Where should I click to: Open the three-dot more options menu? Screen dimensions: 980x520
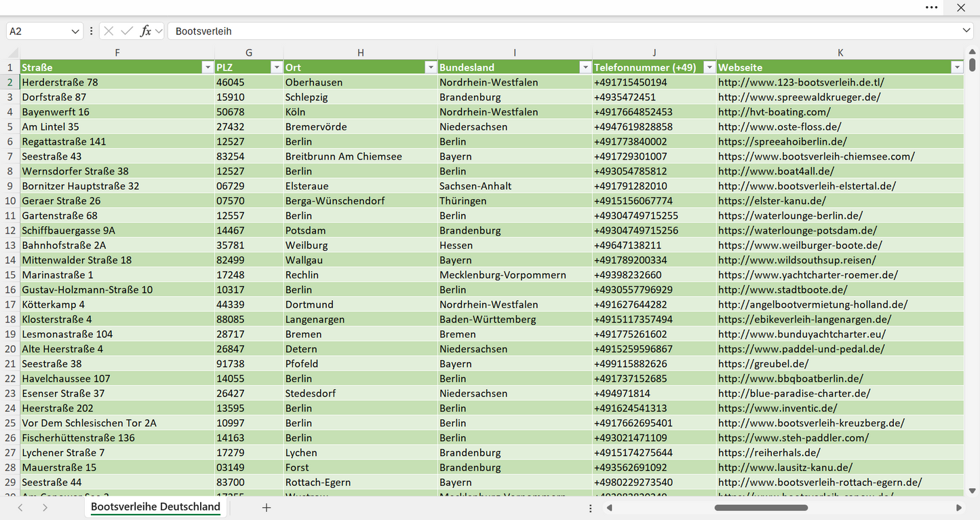(932, 7)
